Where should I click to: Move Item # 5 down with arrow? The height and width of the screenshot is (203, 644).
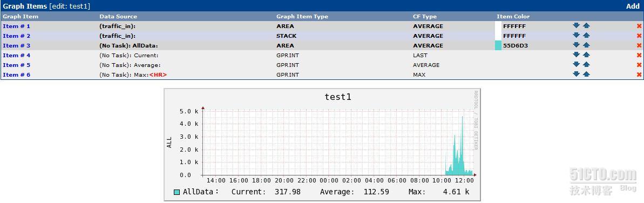576,64
